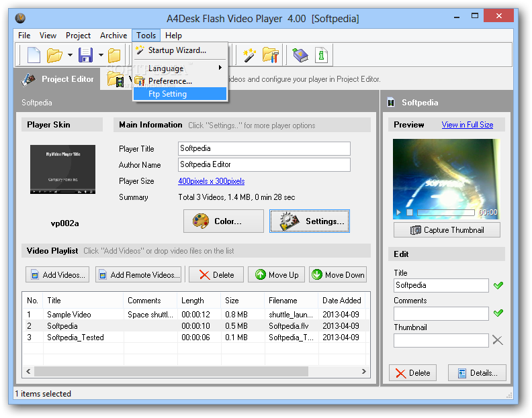Open the View menu
Image resolution: width=532 pixels, height=418 pixels.
(48, 36)
